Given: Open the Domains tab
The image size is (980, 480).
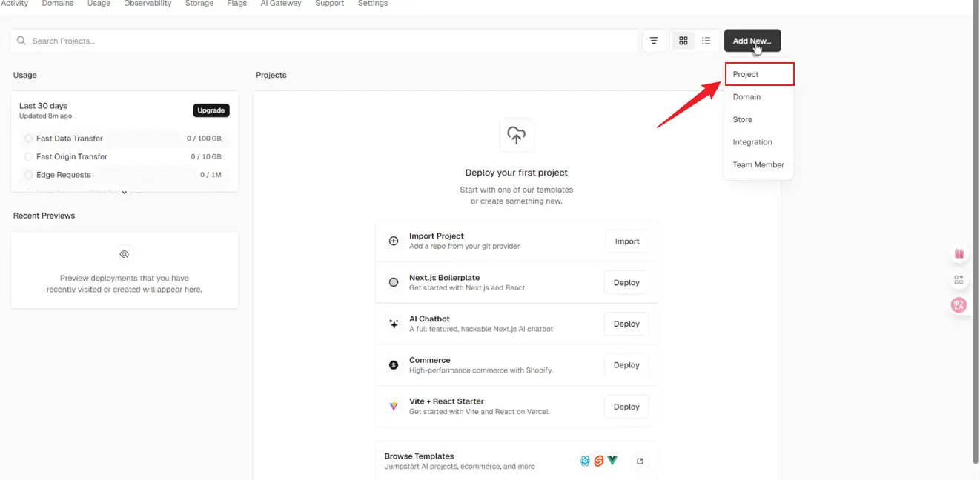Looking at the screenshot, I should coord(58,4).
